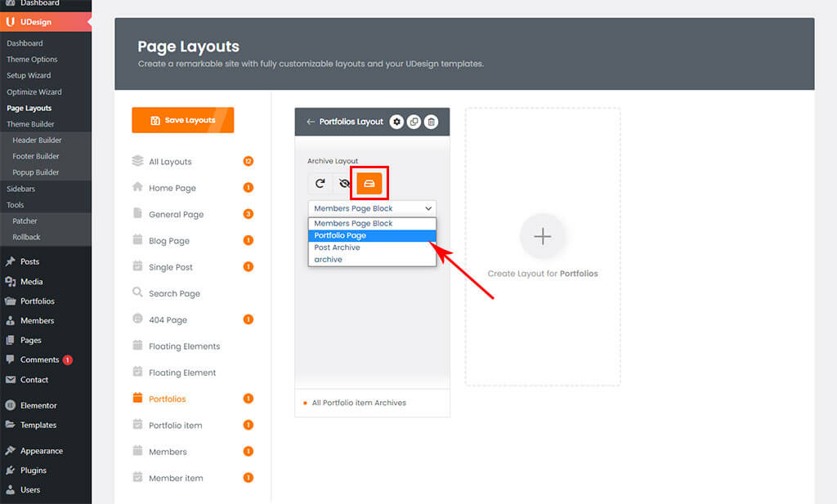Image resolution: width=837 pixels, height=504 pixels.
Task: Select the lowercase archive dropdown option
Action: (329, 260)
